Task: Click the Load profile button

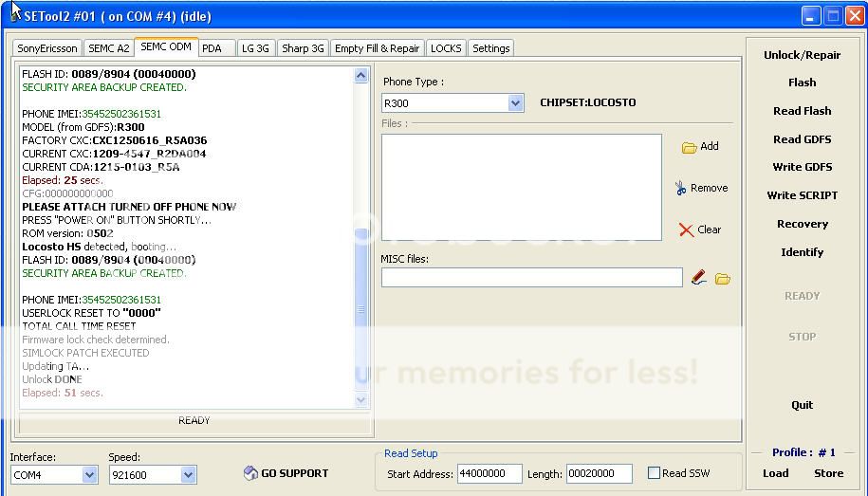Action: [776, 472]
